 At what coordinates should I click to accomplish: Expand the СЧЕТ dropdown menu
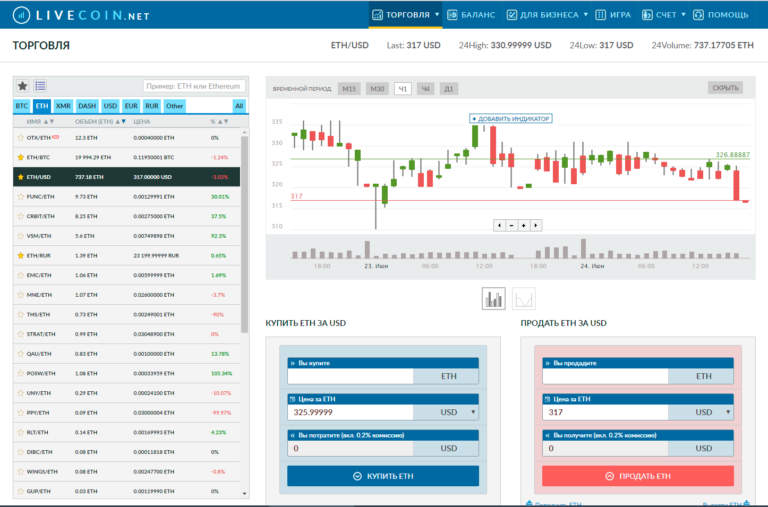coord(664,15)
